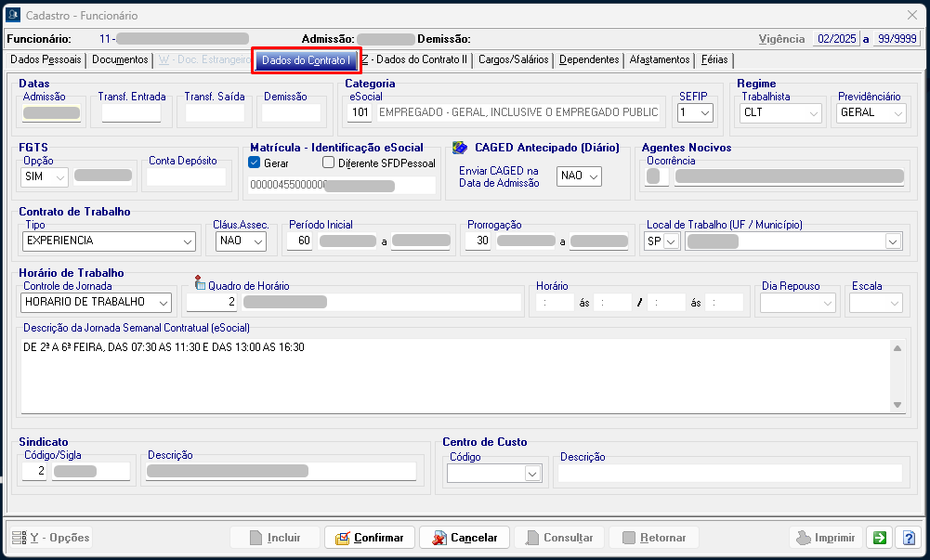Select the Férias tab
Image resolution: width=930 pixels, height=560 pixels.
pyautogui.click(x=714, y=60)
